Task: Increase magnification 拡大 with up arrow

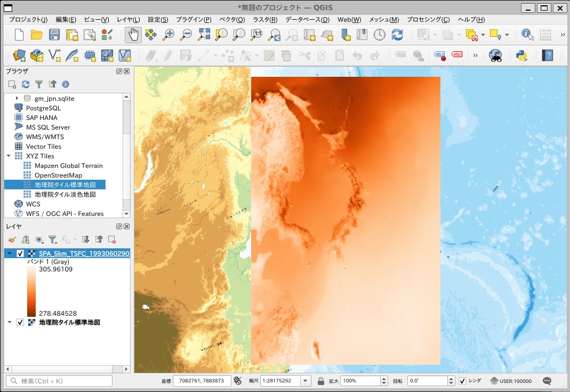Action: point(384,378)
